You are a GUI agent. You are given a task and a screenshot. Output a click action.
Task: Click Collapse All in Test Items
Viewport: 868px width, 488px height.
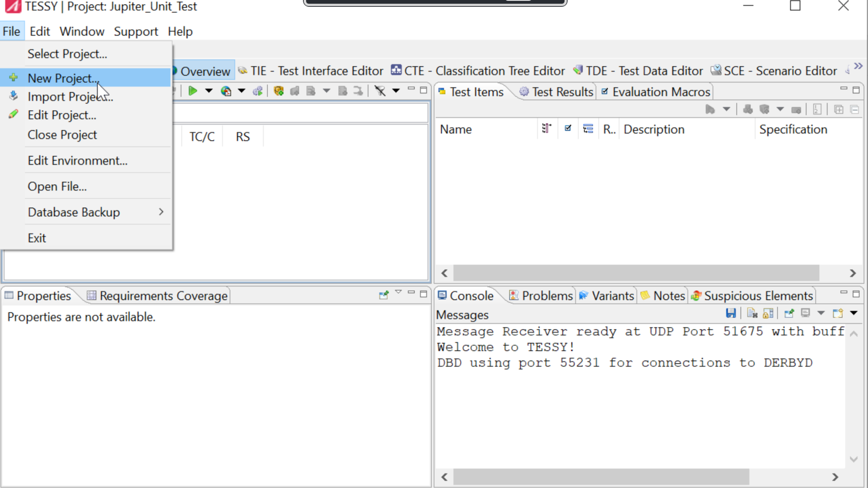[854, 109]
